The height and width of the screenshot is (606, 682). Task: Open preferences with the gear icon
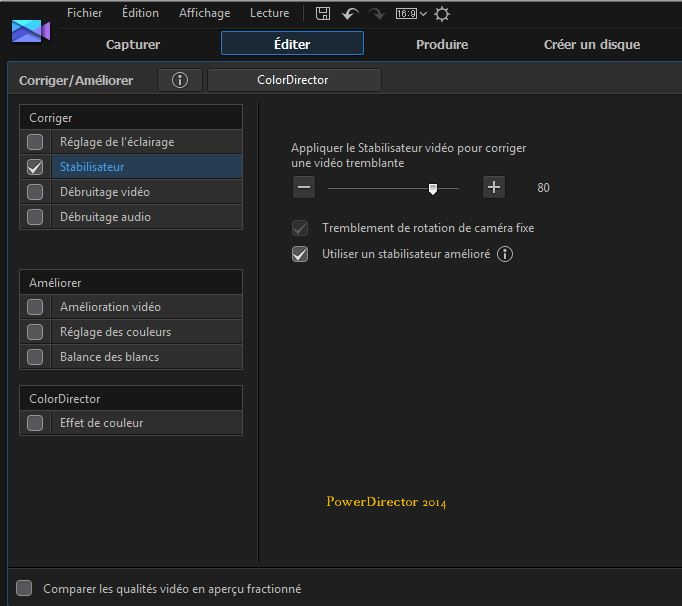442,14
